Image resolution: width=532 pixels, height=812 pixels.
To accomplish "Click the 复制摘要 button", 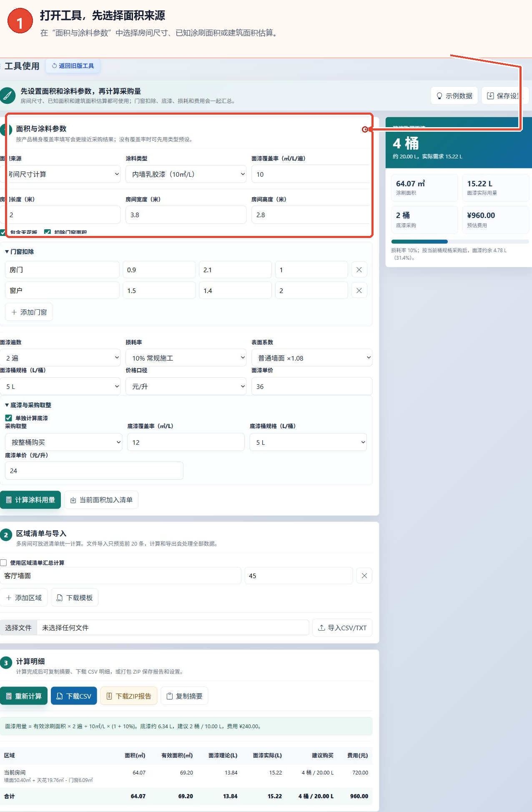I will [x=184, y=696].
